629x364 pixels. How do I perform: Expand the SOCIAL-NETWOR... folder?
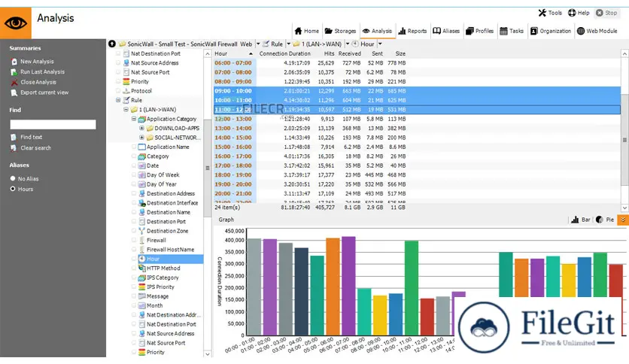(141, 138)
